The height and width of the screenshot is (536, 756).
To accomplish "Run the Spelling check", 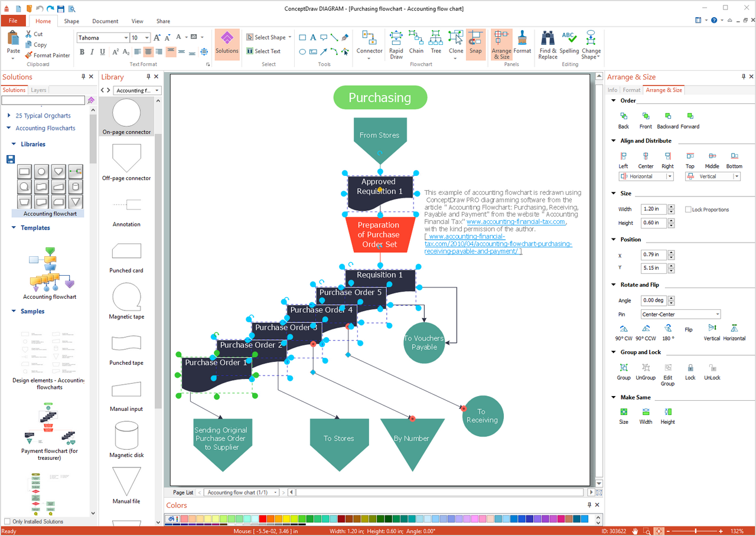I will point(569,43).
